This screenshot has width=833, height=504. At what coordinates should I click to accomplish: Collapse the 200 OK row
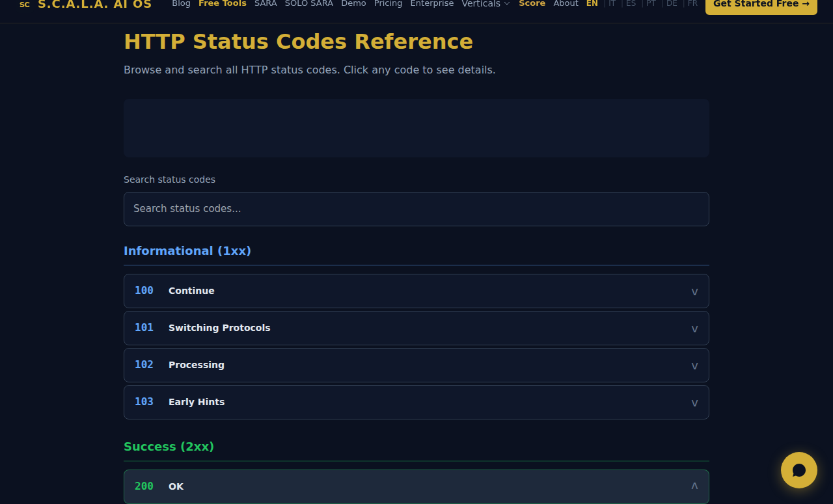pyautogui.click(x=416, y=486)
